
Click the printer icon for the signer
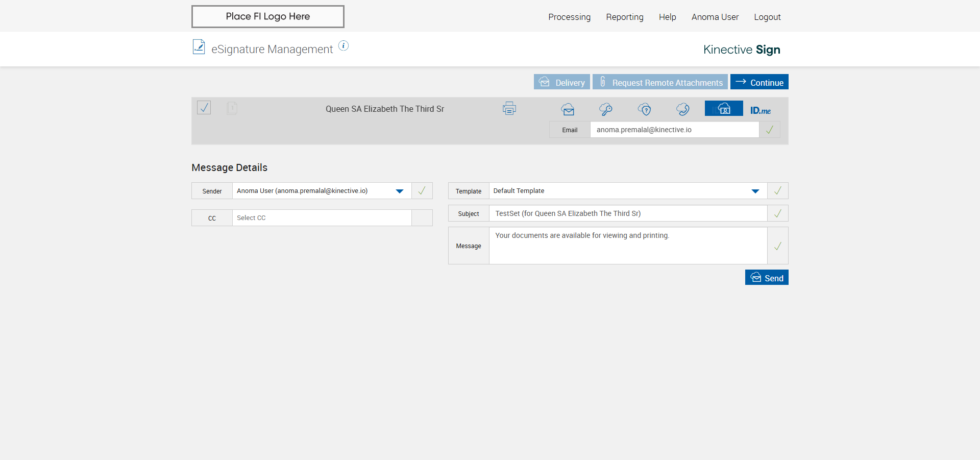509,109
